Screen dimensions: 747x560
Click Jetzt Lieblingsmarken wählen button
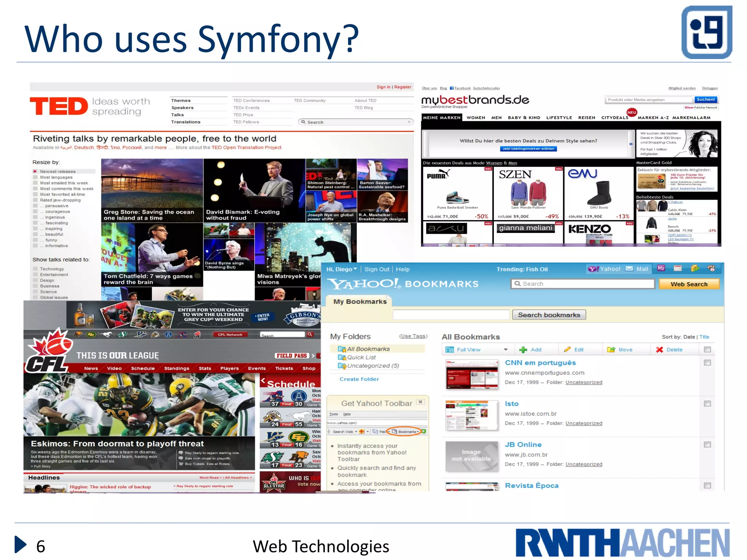(x=528, y=149)
